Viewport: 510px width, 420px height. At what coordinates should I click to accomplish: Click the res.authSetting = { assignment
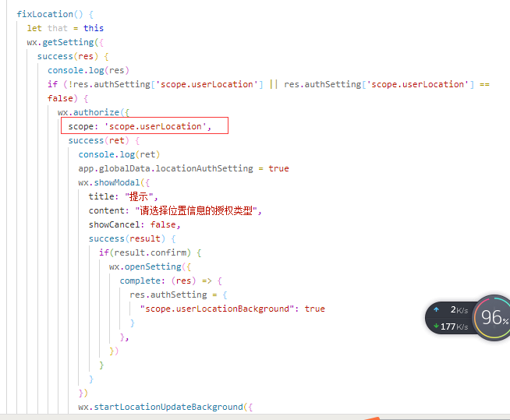179,295
